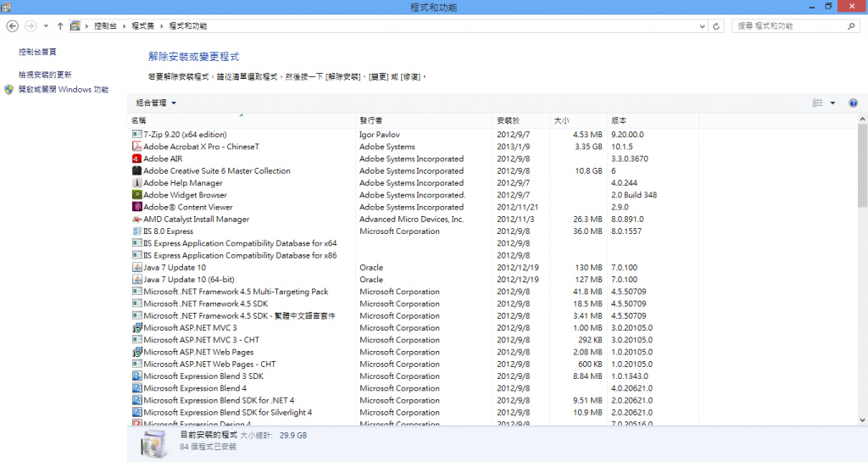Open the 控制台首頁 link
This screenshot has width=868, height=462.
click(x=37, y=52)
